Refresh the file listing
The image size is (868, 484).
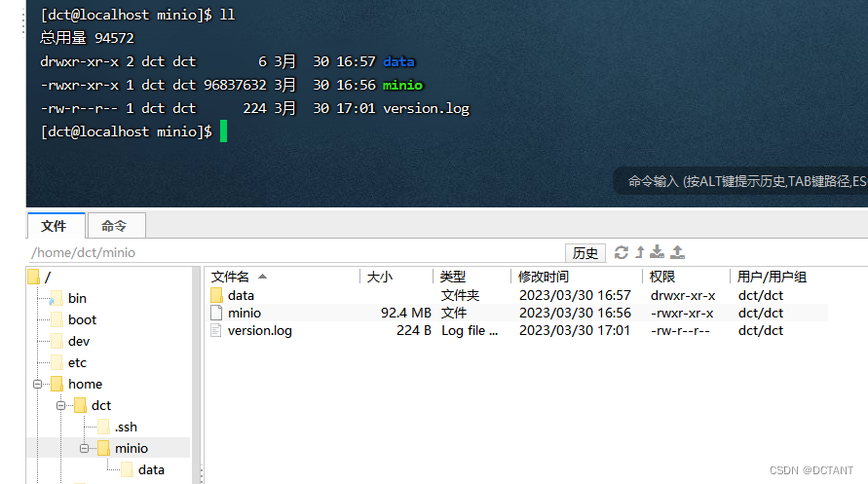[x=622, y=252]
